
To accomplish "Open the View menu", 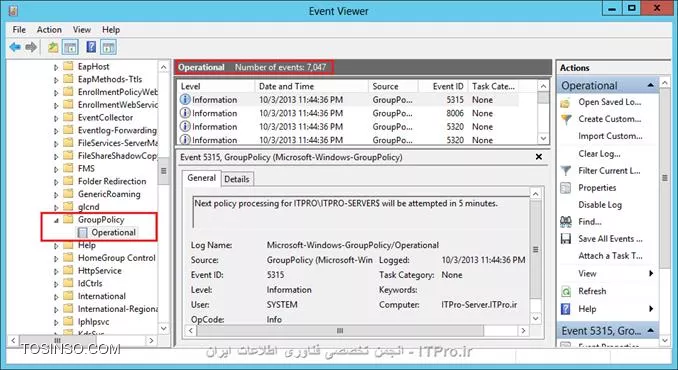I will (82, 29).
